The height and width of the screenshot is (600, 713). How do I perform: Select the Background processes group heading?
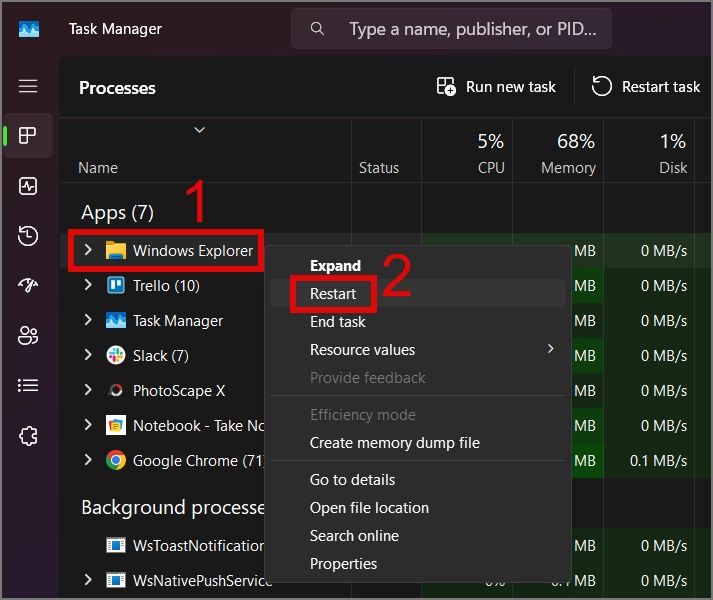pyautogui.click(x=173, y=507)
